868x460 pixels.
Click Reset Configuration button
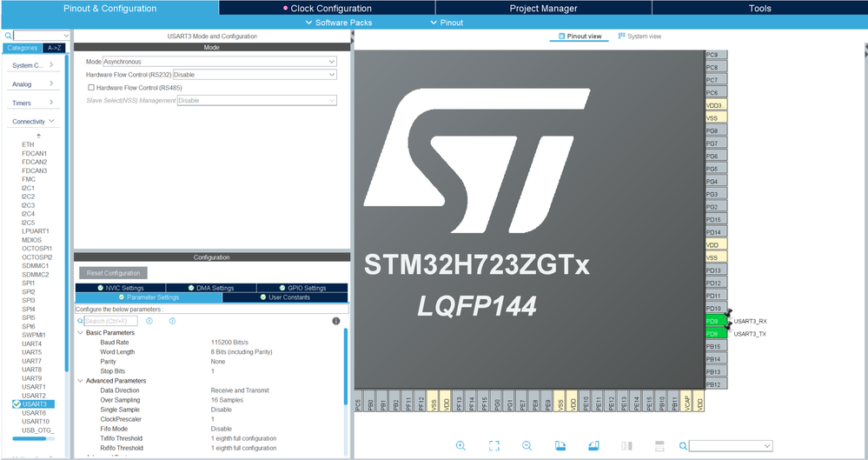point(114,273)
